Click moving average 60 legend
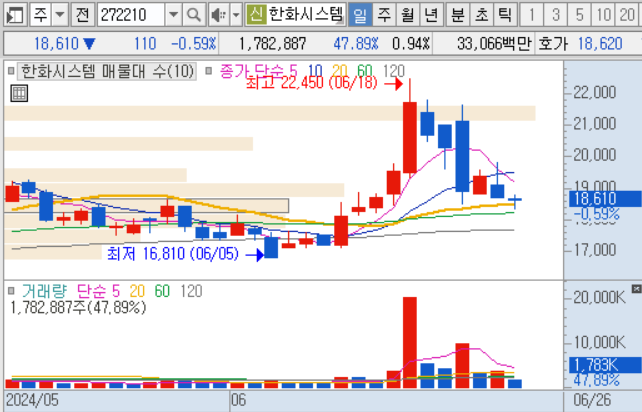 click(x=364, y=71)
